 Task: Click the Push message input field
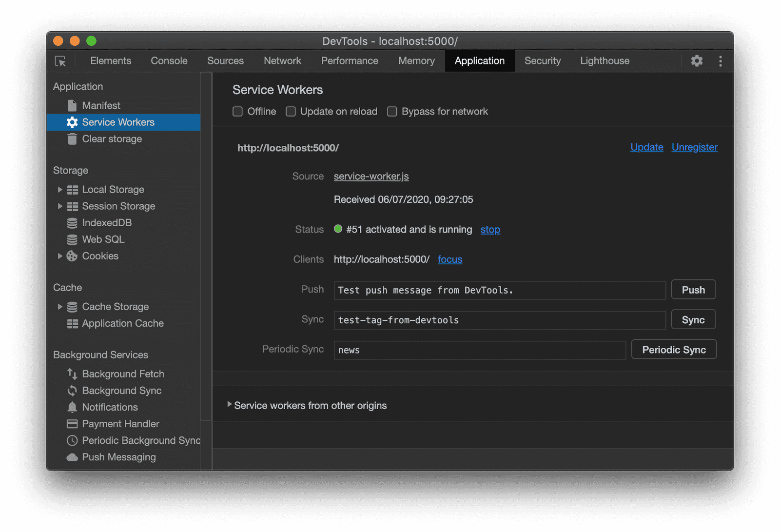point(499,291)
